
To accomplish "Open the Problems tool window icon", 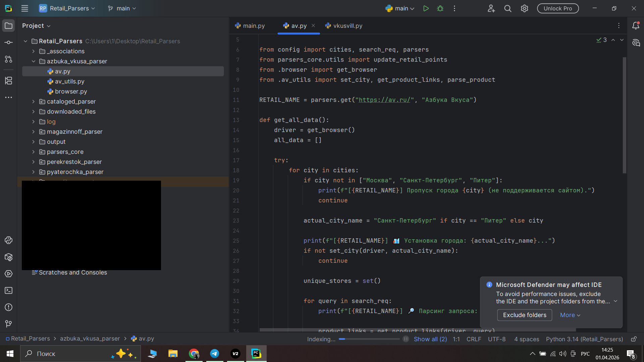I will pyautogui.click(x=9, y=307).
